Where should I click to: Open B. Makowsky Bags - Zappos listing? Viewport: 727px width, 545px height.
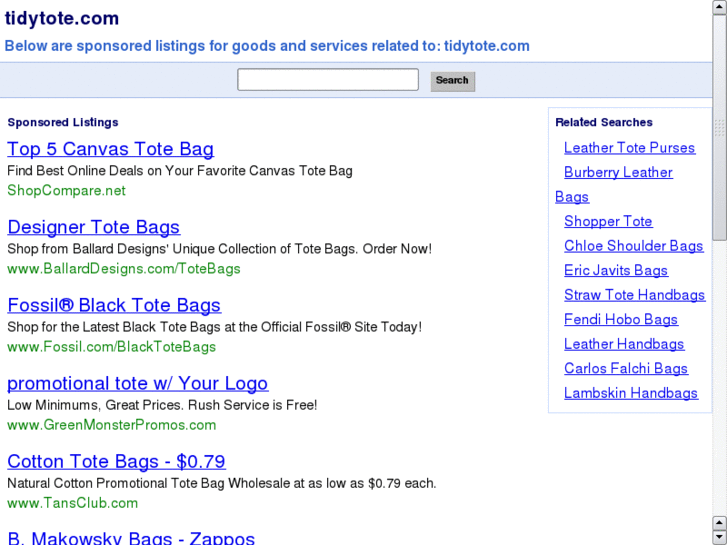pyautogui.click(x=131, y=538)
